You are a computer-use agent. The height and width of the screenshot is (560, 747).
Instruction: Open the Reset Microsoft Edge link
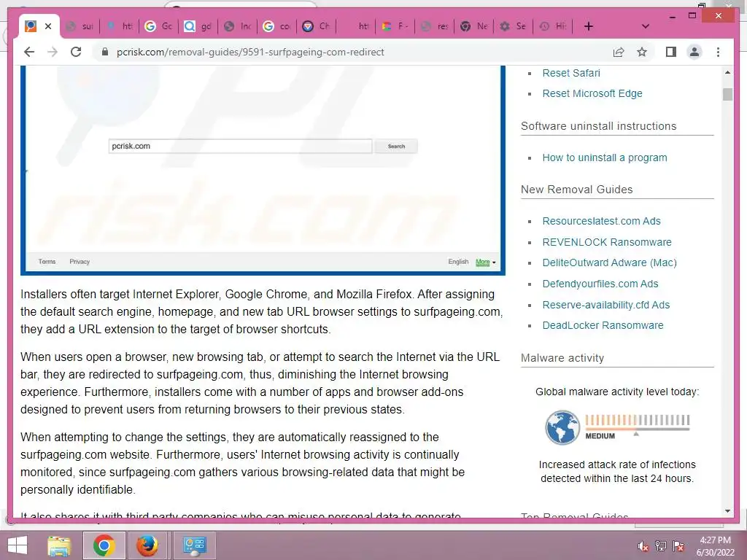click(x=592, y=93)
